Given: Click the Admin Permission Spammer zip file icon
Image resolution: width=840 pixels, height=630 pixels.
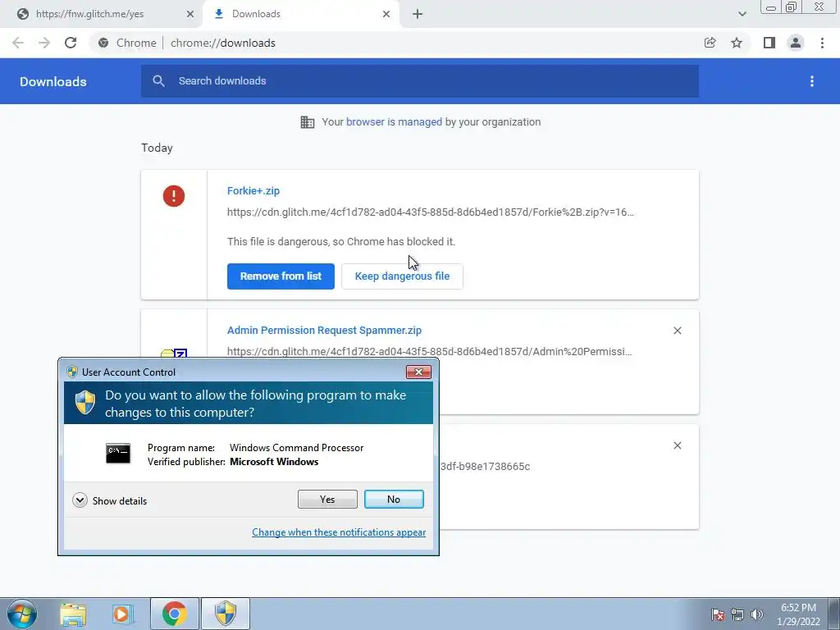Looking at the screenshot, I should pos(174,353).
